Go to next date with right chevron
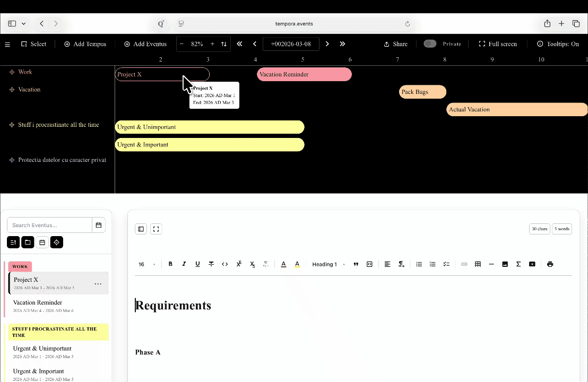The width and height of the screenshot is (588, 382). (x=327, y=44)
